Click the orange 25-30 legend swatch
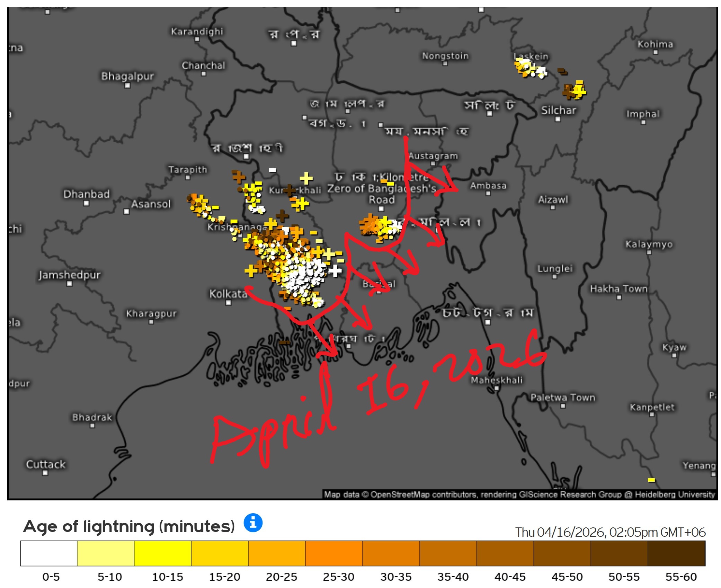The image size is (721, 588). tap(333, 553)
